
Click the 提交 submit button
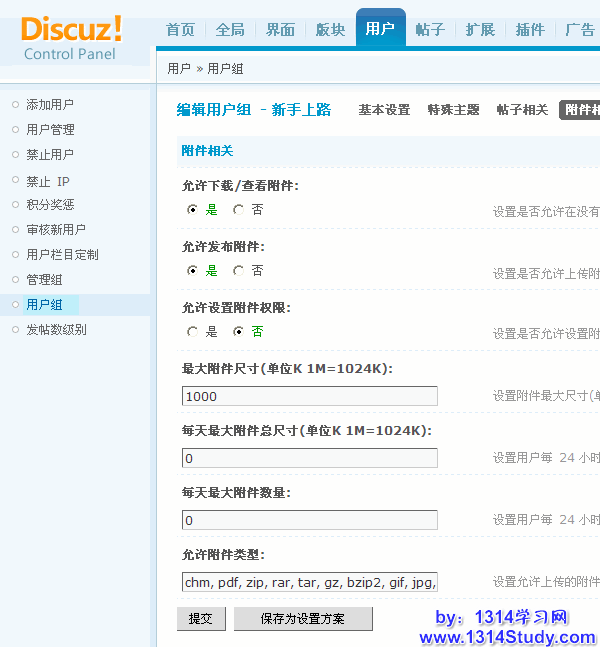click(201, 619)
